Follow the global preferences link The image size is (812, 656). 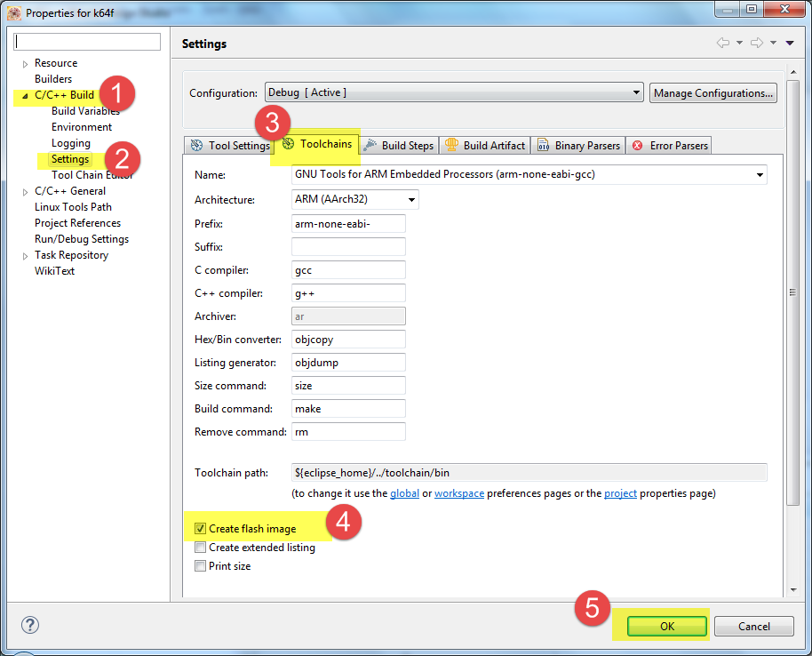404,493
